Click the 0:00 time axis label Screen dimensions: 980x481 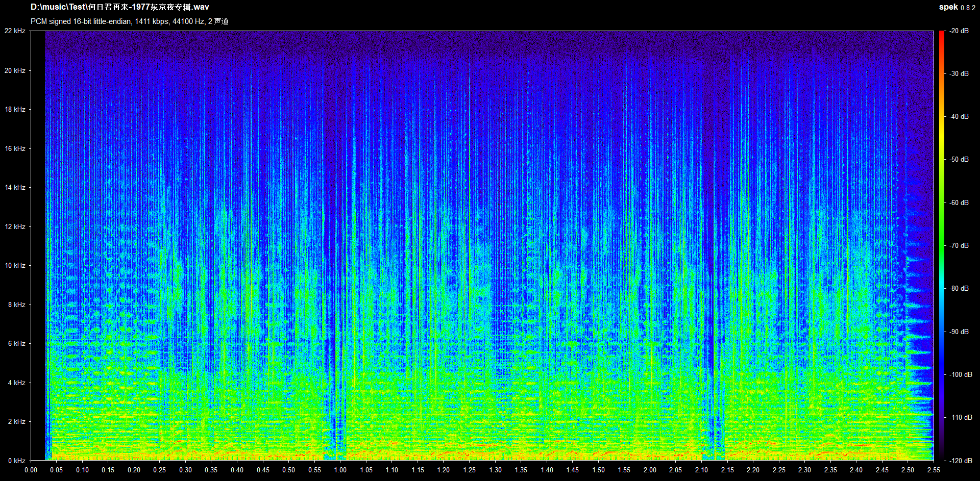tap(31, 470)
